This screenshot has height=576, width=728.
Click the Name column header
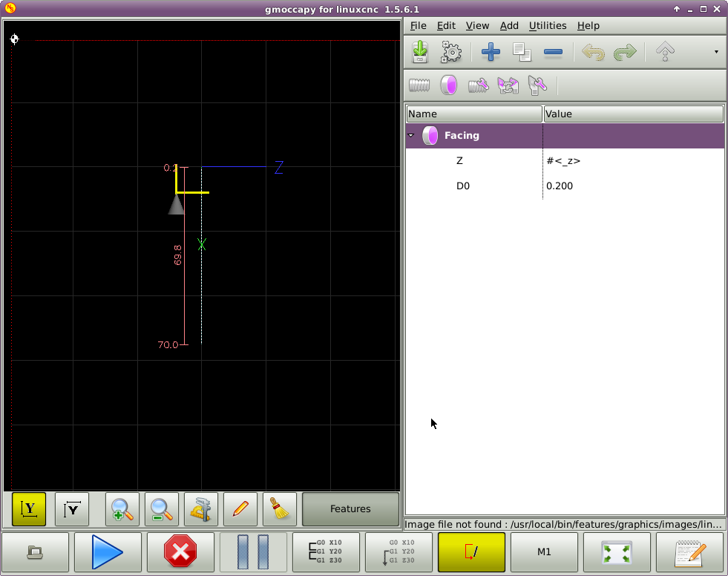[474, 114]
